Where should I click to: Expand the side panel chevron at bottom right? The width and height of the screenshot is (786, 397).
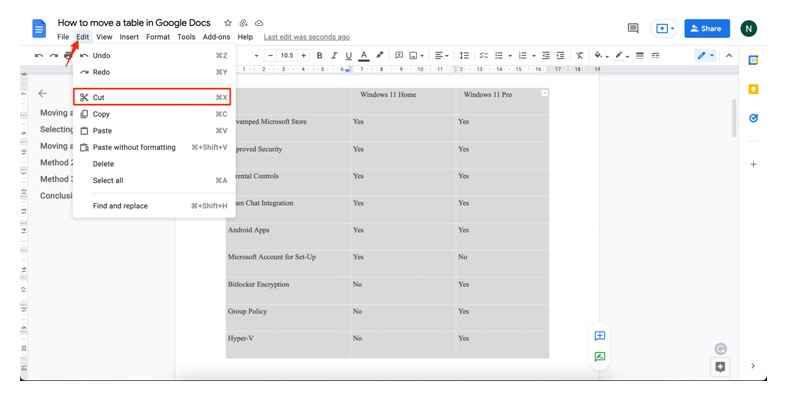(753, 366)
